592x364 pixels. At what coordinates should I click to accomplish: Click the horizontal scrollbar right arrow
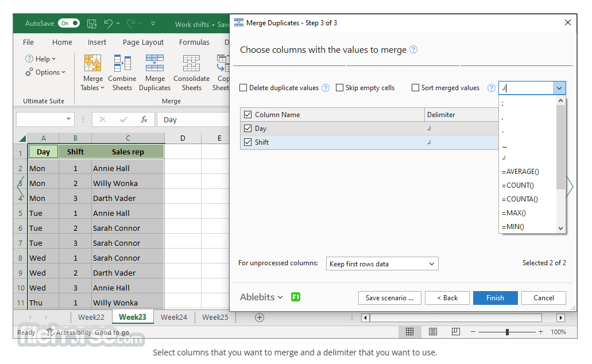point(560,317)
